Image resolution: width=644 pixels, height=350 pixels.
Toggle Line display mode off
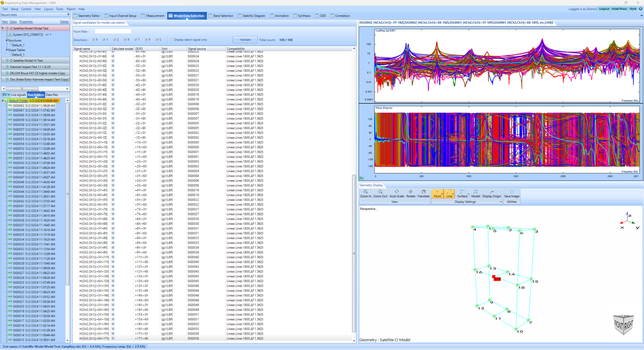pyautogui.click(x=449, y=194)
